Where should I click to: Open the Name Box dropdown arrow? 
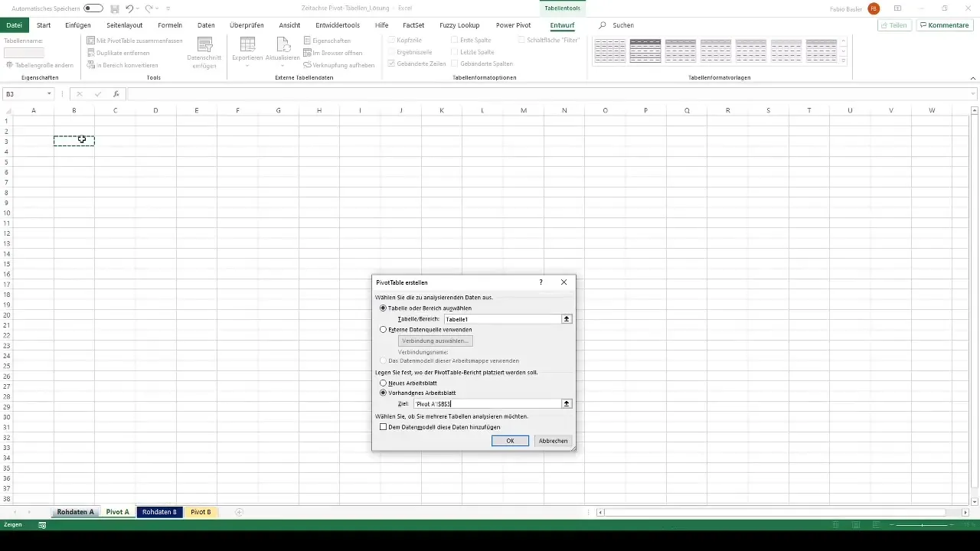tap(49, 94)
